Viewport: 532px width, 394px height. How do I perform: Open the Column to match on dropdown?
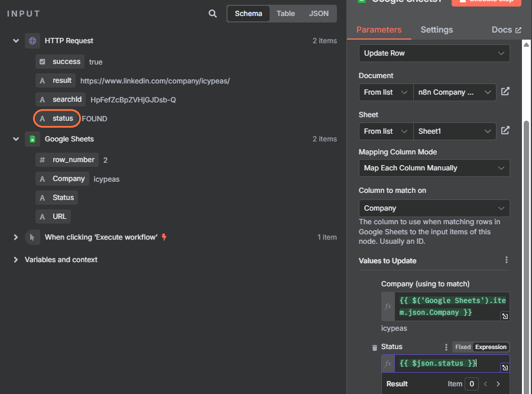434,208
